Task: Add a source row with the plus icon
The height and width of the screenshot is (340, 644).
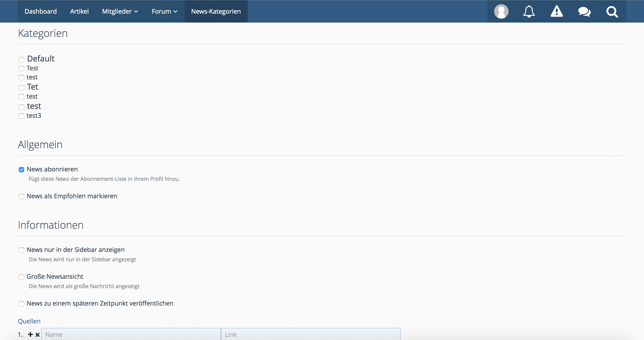Action: coord(30,334)
